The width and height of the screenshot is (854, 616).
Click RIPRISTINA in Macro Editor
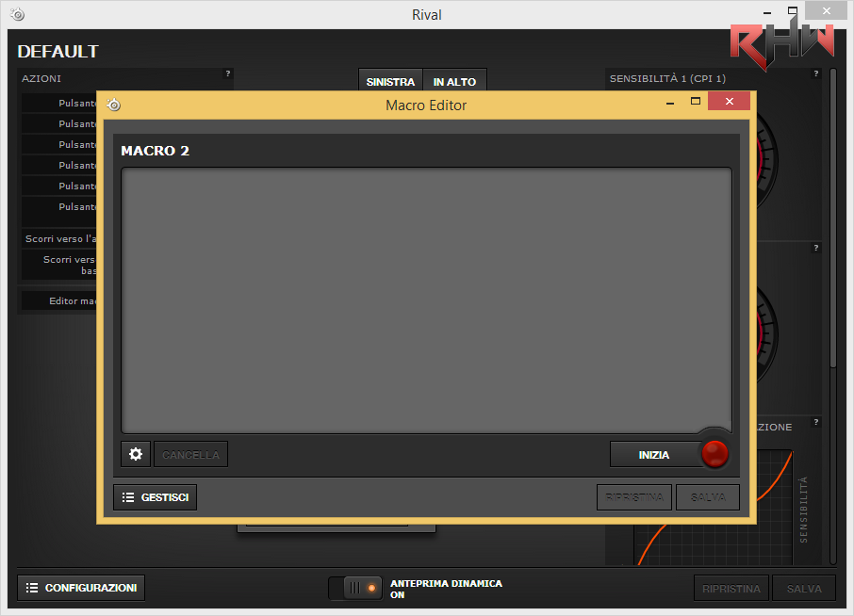pos(634,497)
